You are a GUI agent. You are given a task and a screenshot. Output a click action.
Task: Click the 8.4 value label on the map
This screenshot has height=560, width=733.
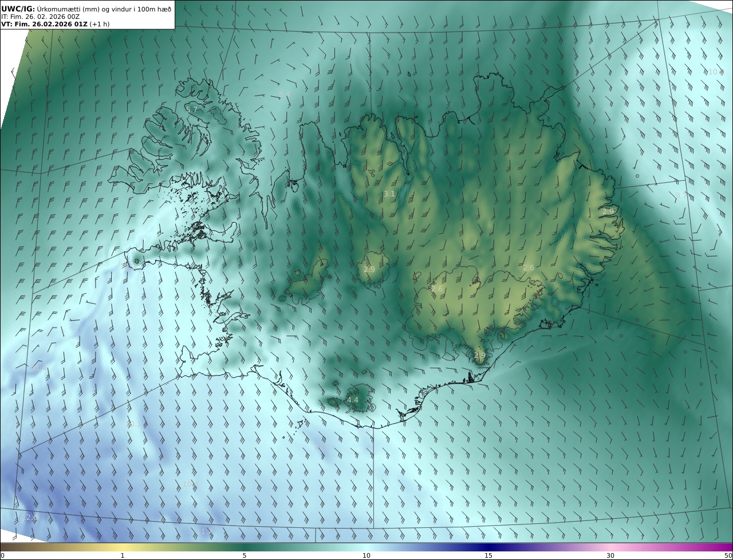tap(285, 94)
